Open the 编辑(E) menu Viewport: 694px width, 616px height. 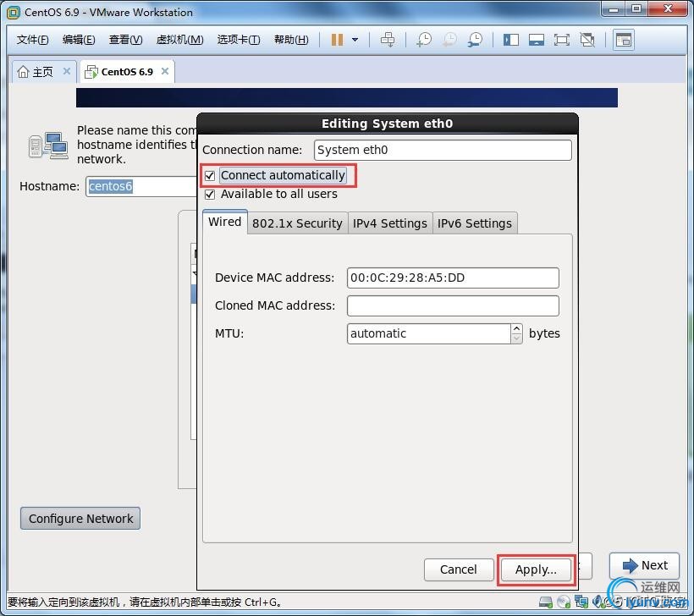click(x=79, y=40)
